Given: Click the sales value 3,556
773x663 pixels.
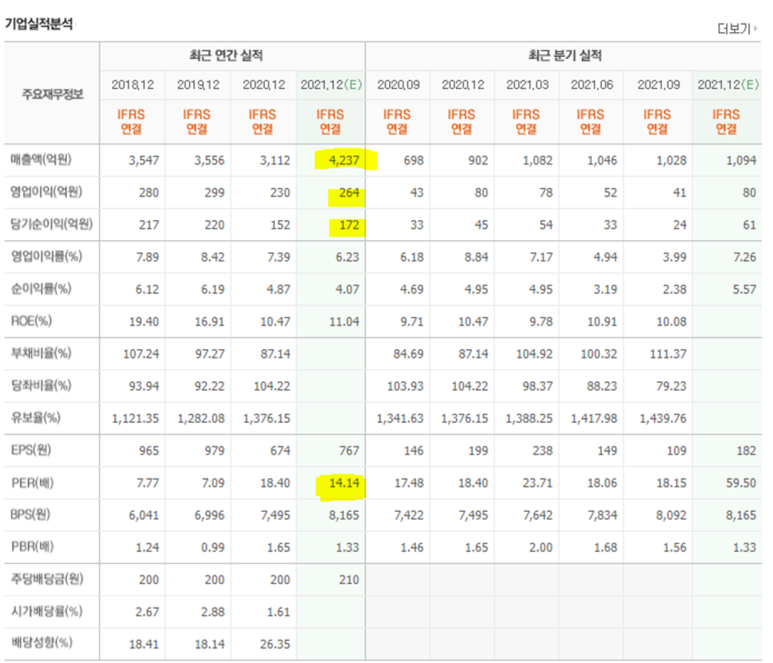Looking at the screenshot, I should 209,160.
